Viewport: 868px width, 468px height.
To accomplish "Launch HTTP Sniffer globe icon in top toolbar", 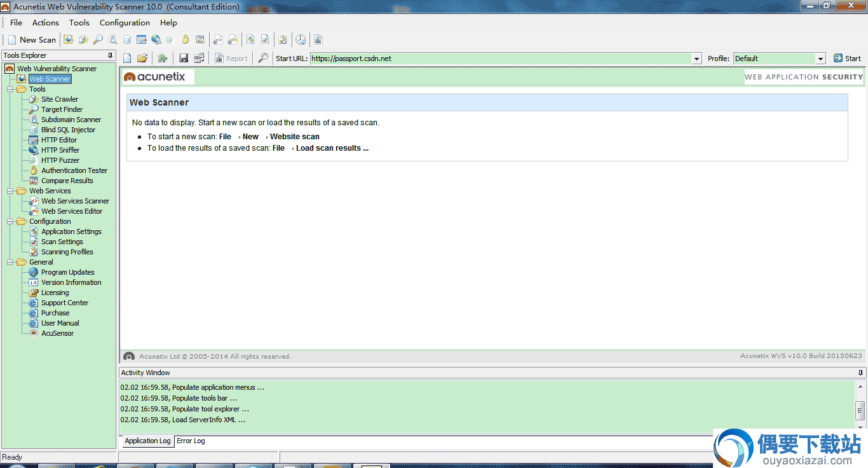I will (156, 39).
